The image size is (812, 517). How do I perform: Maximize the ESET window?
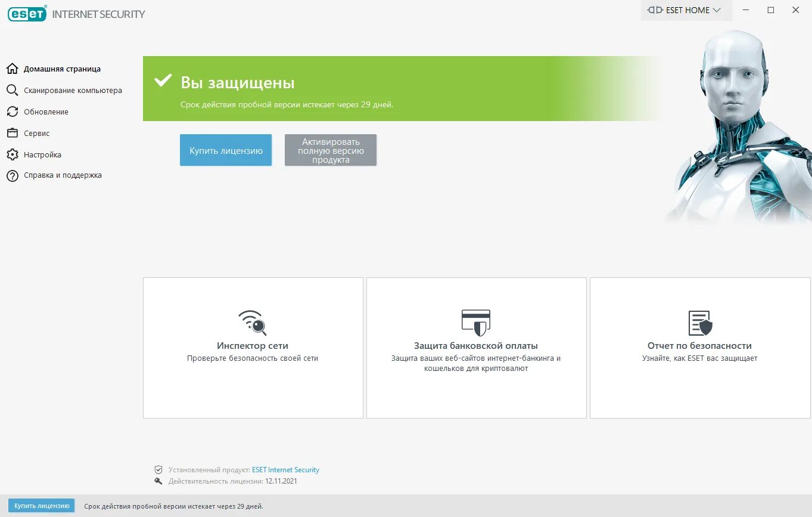771,10
